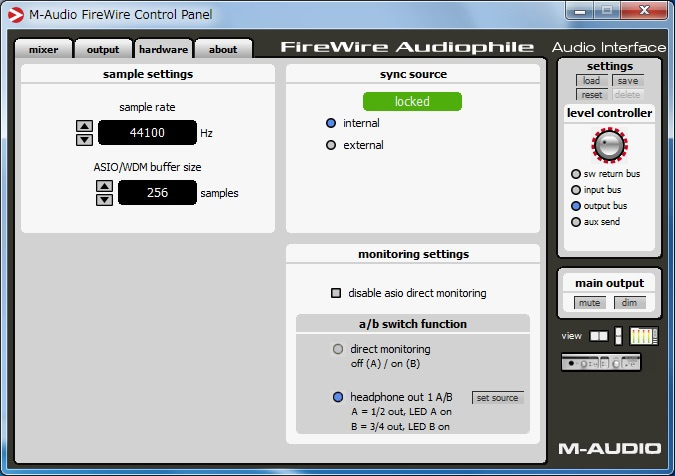Save current settings
Viewport: 675px width, 476px height.
tap(628, 80)
